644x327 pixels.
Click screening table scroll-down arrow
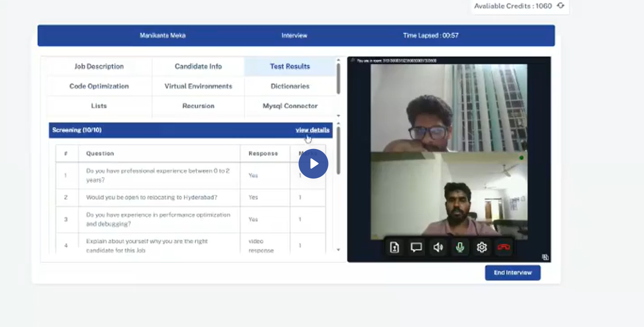[338, 250]
